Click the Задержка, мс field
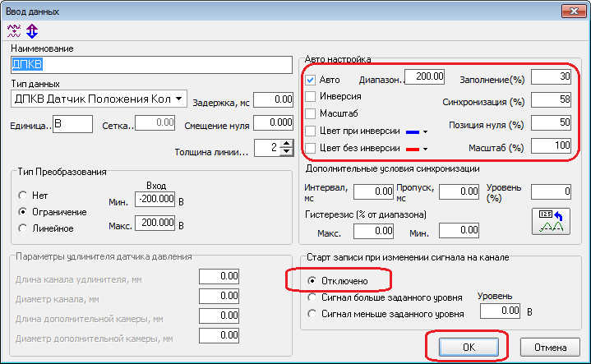Screen dimensions: 591x364 [273, 100]
